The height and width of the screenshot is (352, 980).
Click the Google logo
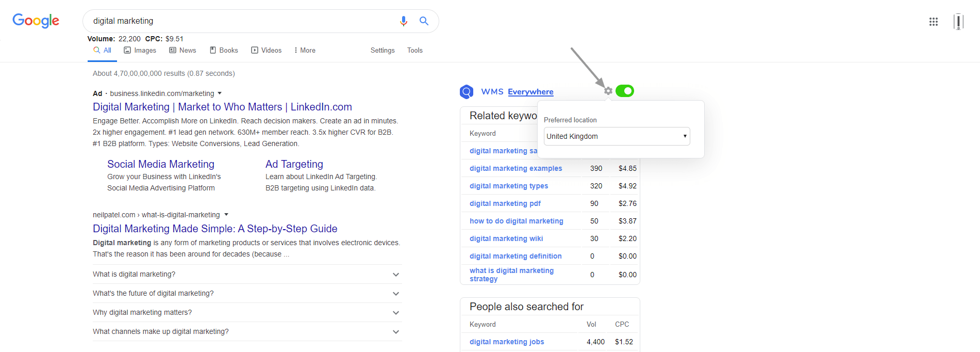tap(36, 21)
